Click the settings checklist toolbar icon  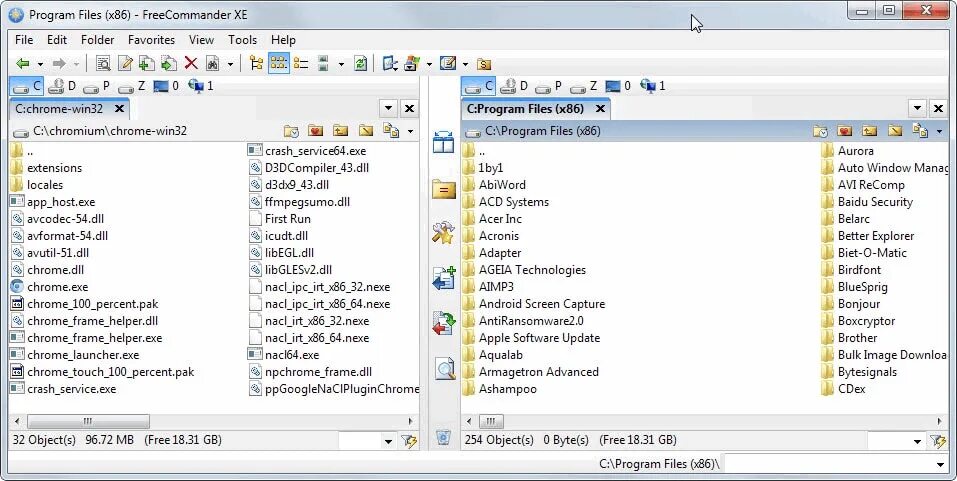tap(448, 63)
